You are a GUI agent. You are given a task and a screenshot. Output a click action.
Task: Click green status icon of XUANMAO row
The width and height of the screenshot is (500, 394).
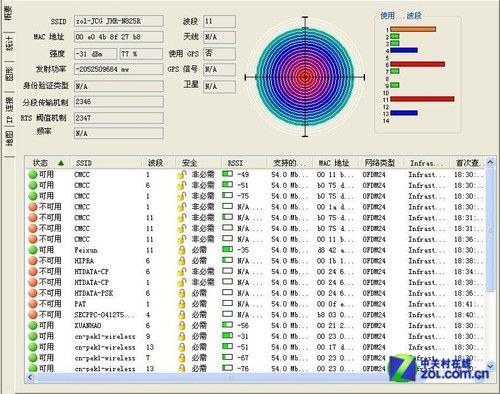click(32, 325)
